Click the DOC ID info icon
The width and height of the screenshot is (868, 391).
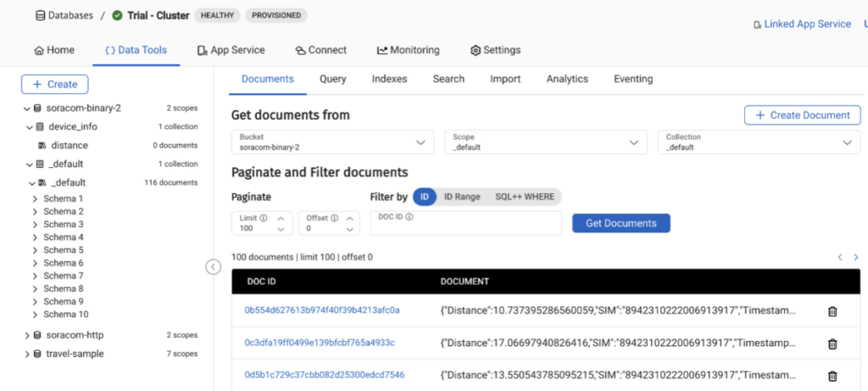(x=409, y=217)
